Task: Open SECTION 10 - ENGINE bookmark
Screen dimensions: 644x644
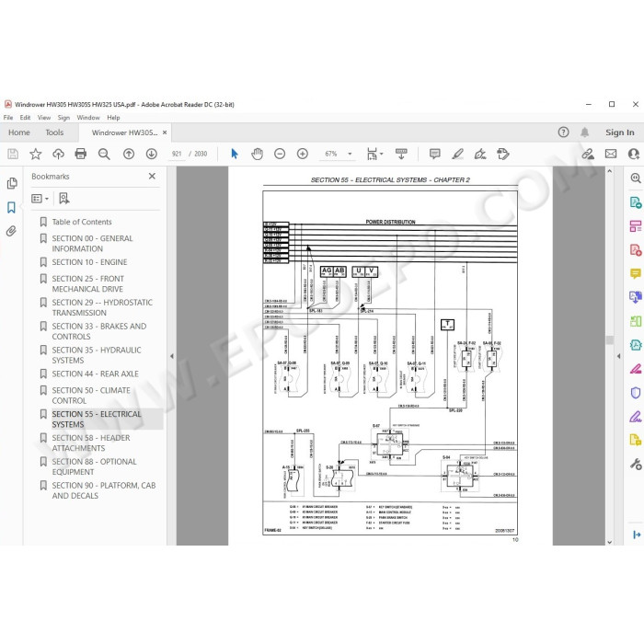Action: coord(89,262)
